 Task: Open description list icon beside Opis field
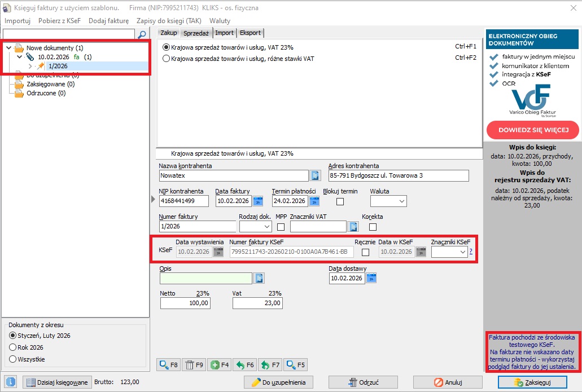[259, 278]
